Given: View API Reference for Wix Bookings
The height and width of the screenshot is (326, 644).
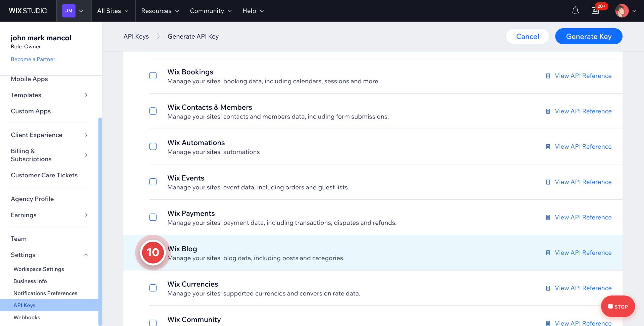Looking at the screenshot, I should pyautogui.click(x=583, y=76).
